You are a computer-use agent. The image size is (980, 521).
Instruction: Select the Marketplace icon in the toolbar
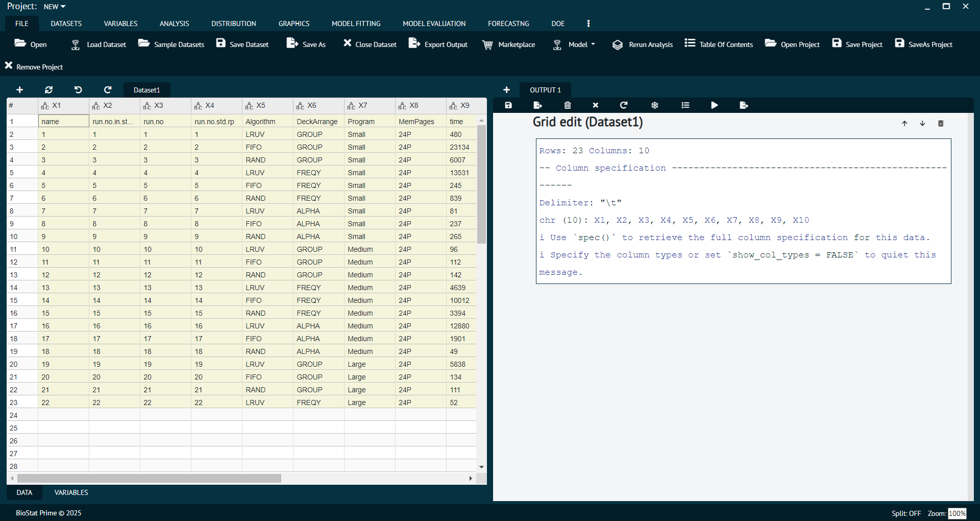coord(508,44)
